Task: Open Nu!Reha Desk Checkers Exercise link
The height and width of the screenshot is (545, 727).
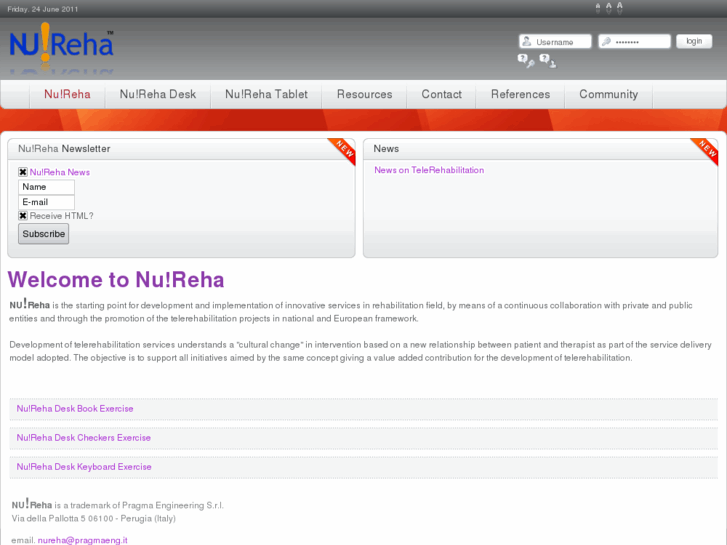Action: (x=83, y=438)
